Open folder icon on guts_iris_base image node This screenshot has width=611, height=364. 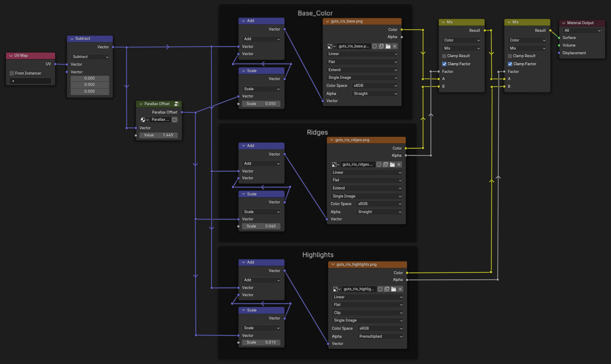click(x=389, y=46)
